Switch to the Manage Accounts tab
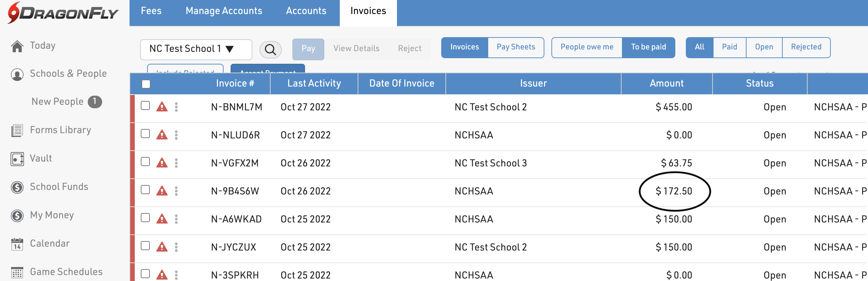The image size is (868, 281). tap(224, 11)
